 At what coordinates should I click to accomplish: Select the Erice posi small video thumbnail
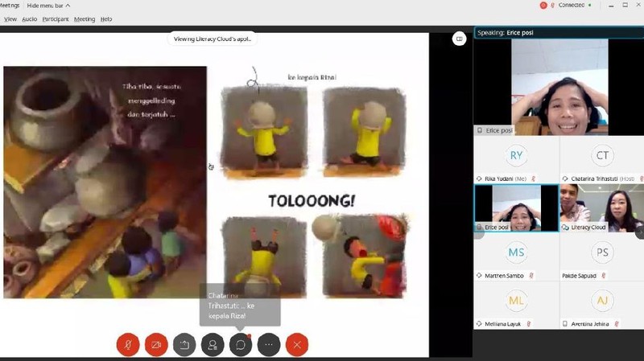point(517,208)
